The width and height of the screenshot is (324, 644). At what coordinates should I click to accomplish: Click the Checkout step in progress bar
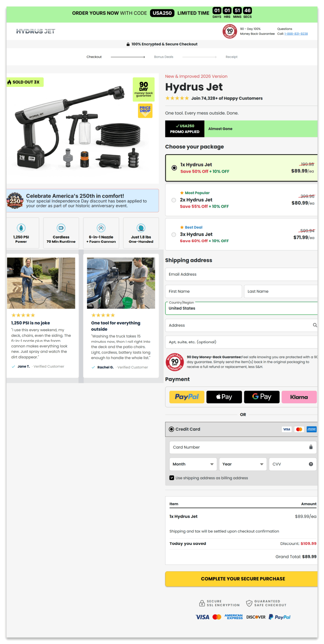tap(94, 57)
